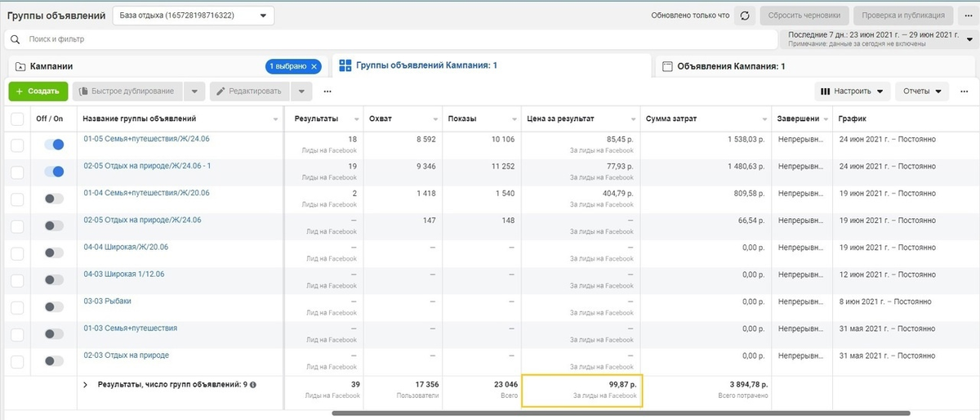Toggle off ad set 01-05 Семья+путешествия/Ж/24.06
This screenshot has height=420, width=980.
pyautogui.click(x=54, y=145)
